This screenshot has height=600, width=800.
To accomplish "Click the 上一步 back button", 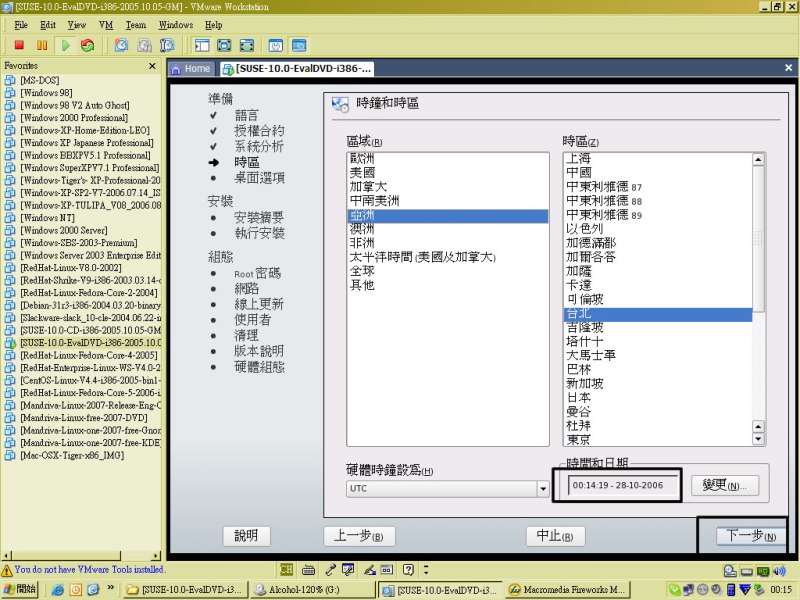I will tap(359, 536).
